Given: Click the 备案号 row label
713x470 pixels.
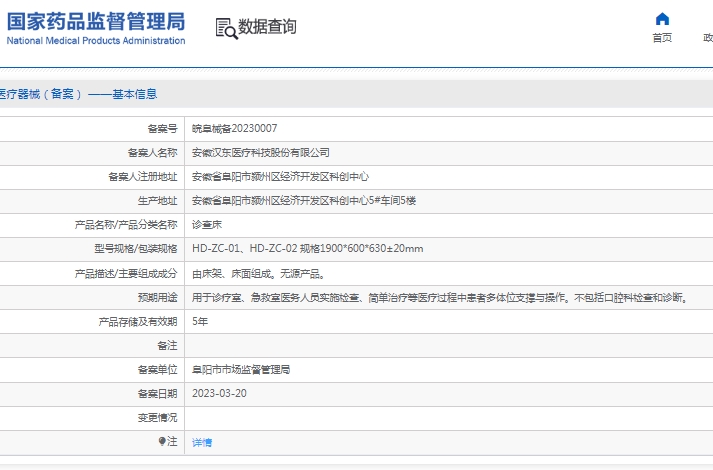Looking at the screenshot, I should (162, 129).
